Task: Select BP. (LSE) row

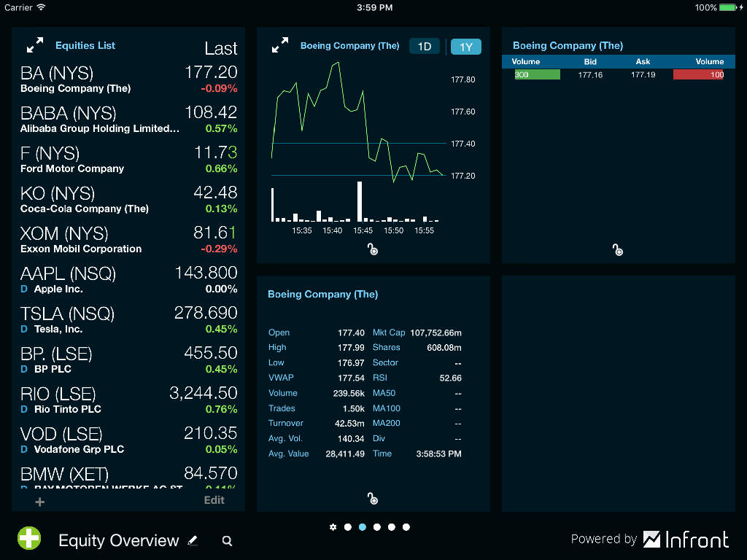Action: coord(128,360)
